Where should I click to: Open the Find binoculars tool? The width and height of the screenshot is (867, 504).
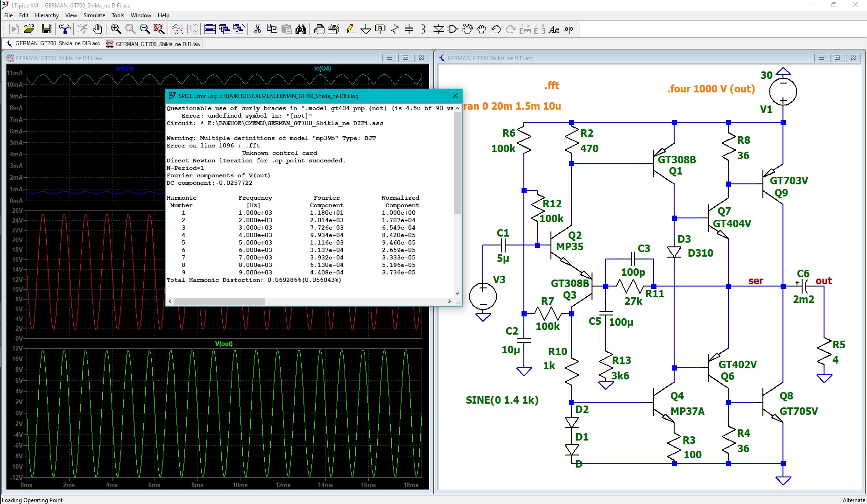coord(301,29)
